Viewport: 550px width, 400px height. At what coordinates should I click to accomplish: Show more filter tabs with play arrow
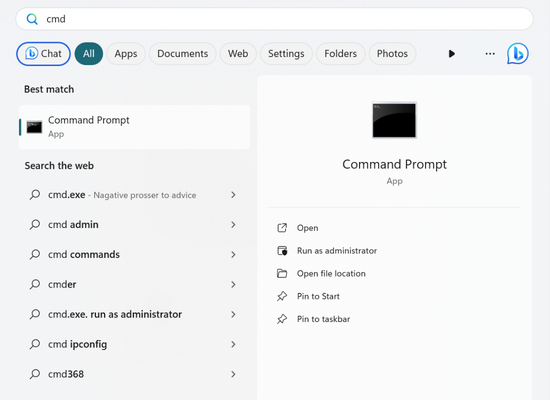click(x=452, y=54)
